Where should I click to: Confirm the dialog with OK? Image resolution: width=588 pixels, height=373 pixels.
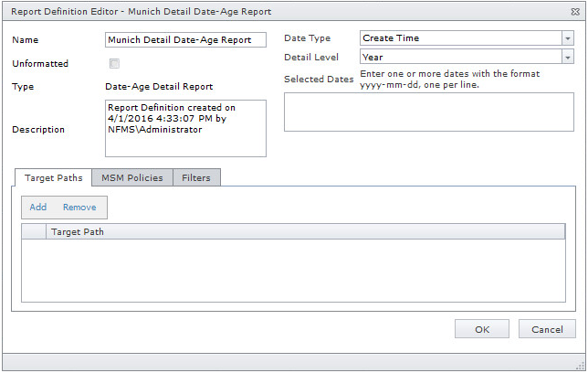click(x=482, y=329)
